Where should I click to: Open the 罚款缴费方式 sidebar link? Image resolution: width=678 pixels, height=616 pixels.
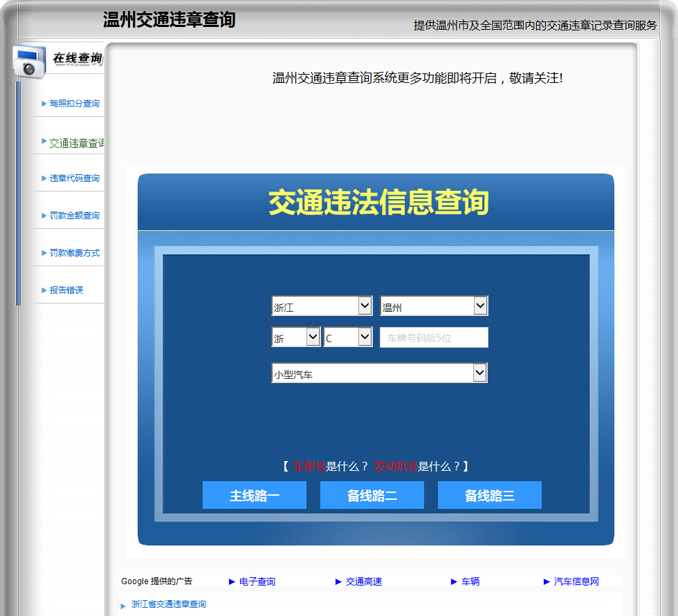[75, 253]
